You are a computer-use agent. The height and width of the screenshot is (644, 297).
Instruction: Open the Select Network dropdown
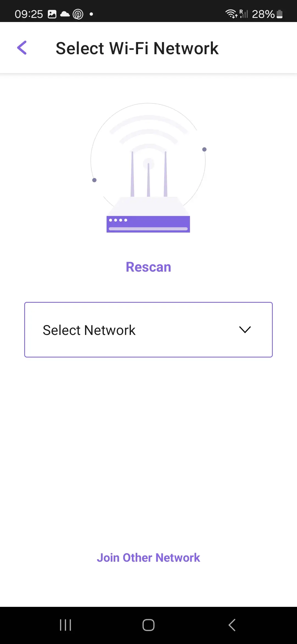(x=148, y=330)
